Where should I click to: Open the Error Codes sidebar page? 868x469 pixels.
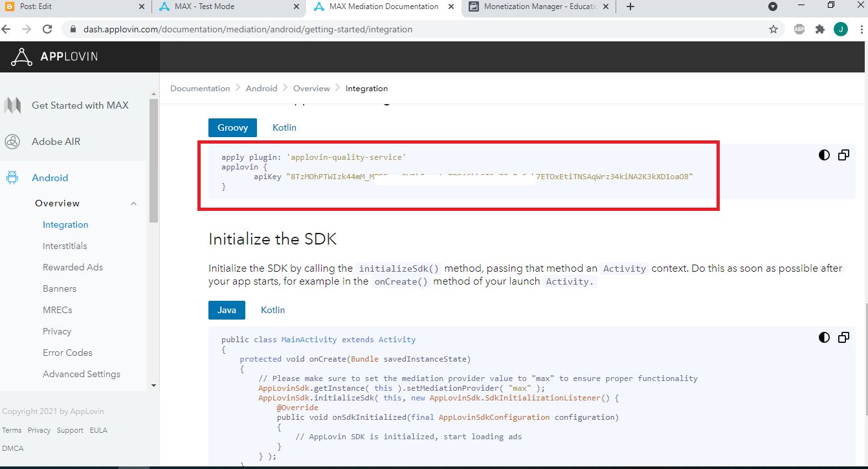(x=67, y=353)
